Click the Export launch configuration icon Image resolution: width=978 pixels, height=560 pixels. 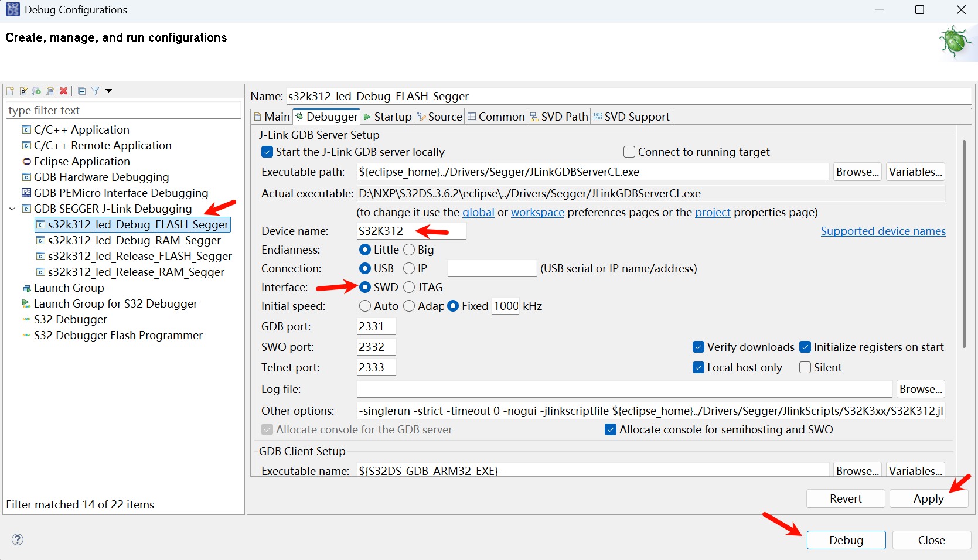[37, 91]
